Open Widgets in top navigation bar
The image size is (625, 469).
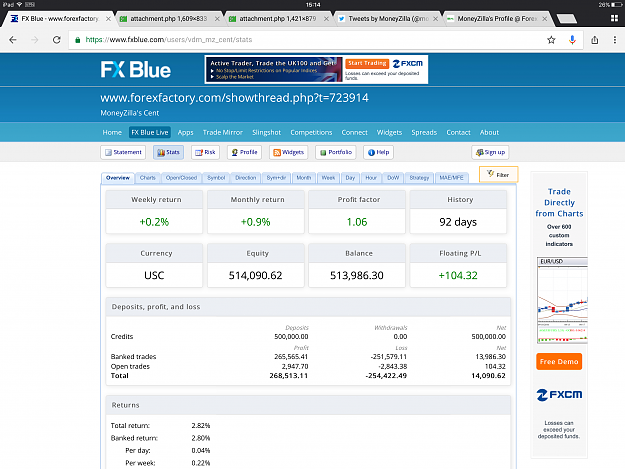[389, 132]
